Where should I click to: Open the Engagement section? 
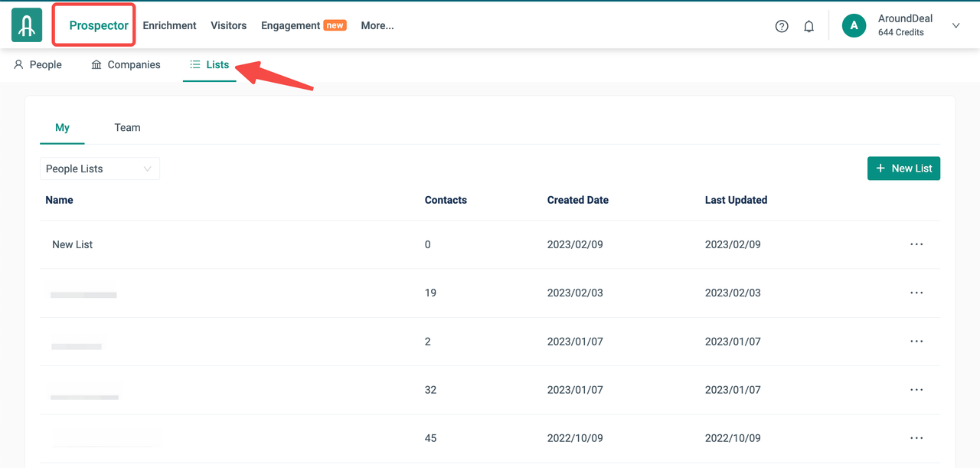click(291, 25)
